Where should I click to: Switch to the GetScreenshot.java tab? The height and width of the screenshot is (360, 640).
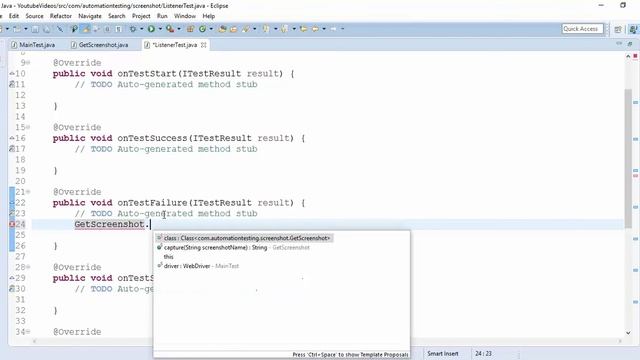(100, 45)
